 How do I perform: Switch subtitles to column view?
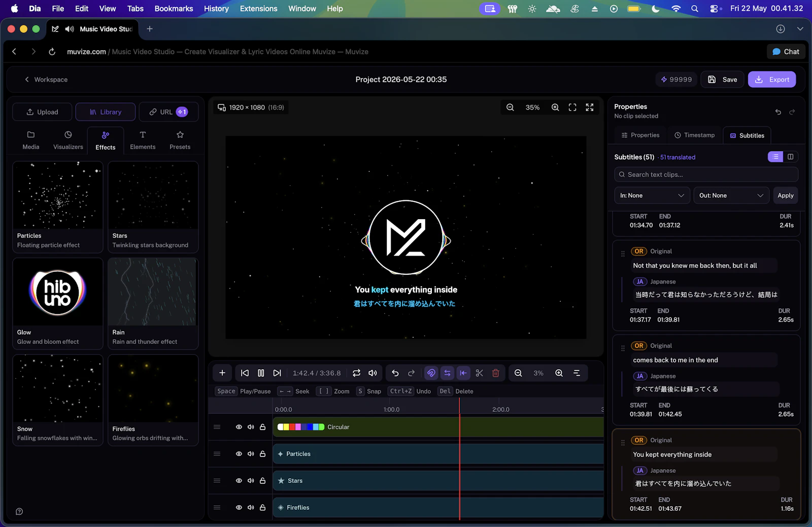[791, 157]
